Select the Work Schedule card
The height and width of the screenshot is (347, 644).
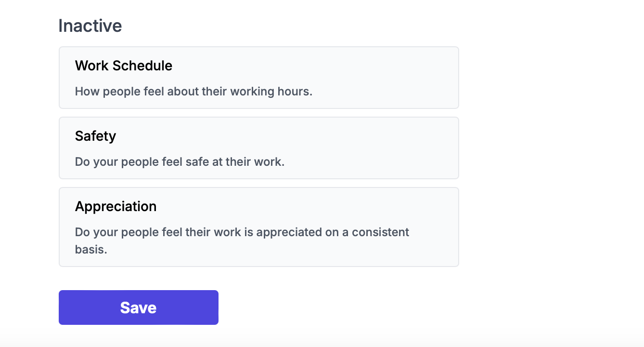pos(259,78)
